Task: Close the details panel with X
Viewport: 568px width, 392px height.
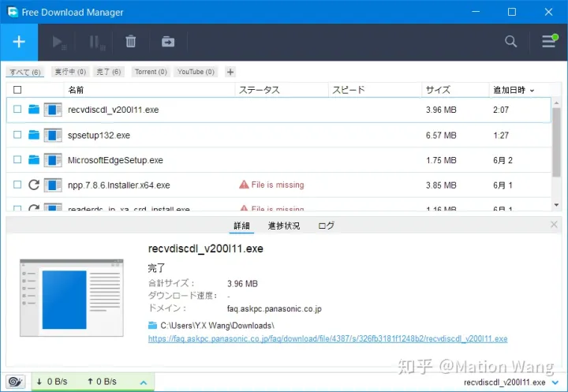Action: (x=554, y=225)
